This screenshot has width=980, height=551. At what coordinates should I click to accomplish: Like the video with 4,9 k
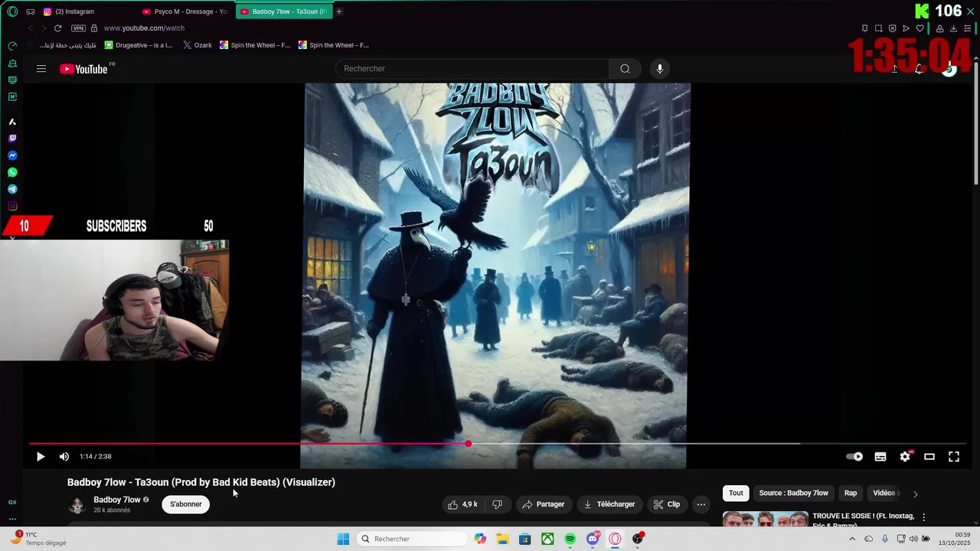(x=462, y=504)
